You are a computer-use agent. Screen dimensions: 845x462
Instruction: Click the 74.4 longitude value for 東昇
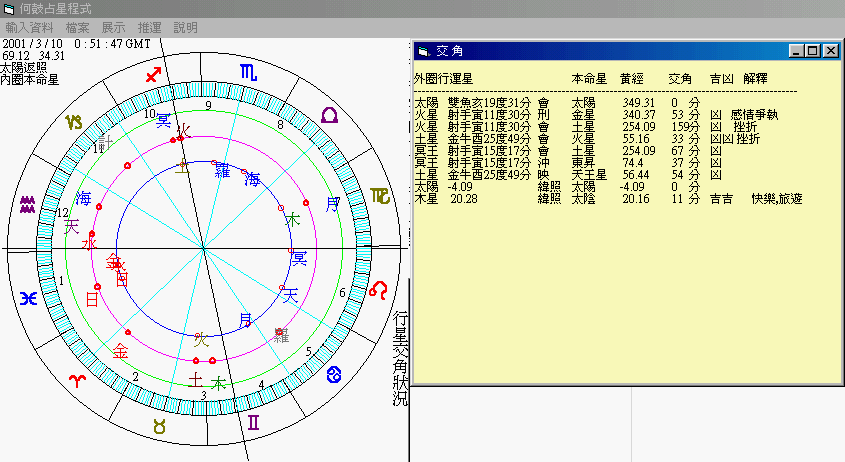633,163
